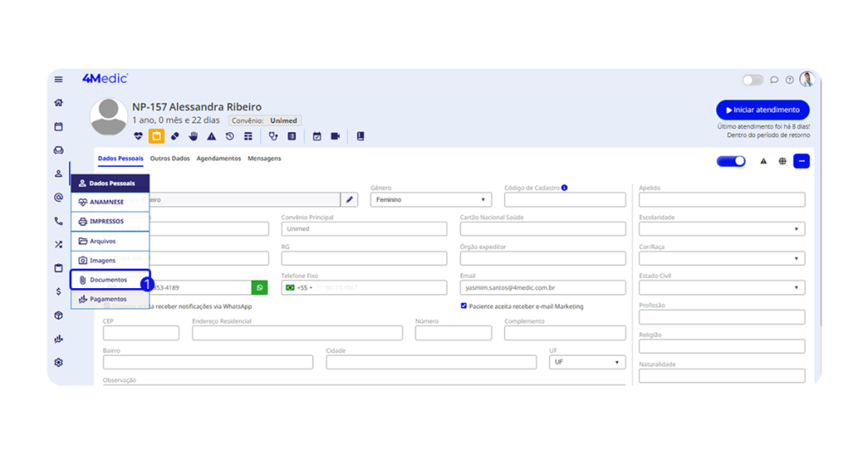This screenshot has width=868, height=455.
Task: Click into the Apelido input field
Action: [721, 200]
